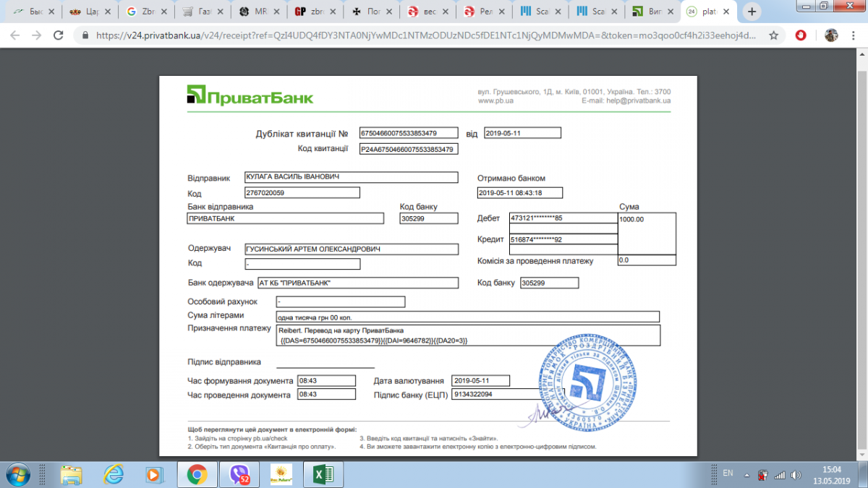Click the address bar URL
868x488 pixels.
425,35
